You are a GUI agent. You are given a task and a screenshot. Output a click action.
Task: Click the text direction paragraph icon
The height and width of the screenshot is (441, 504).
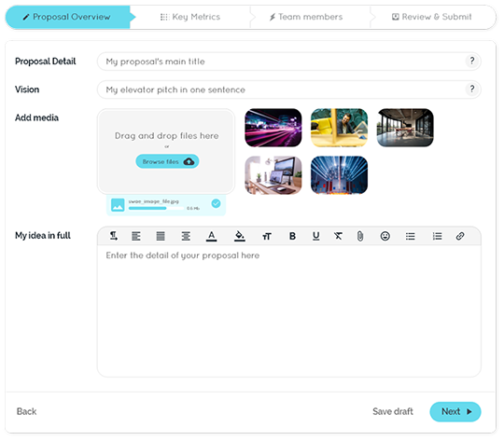tap(114, 236)
